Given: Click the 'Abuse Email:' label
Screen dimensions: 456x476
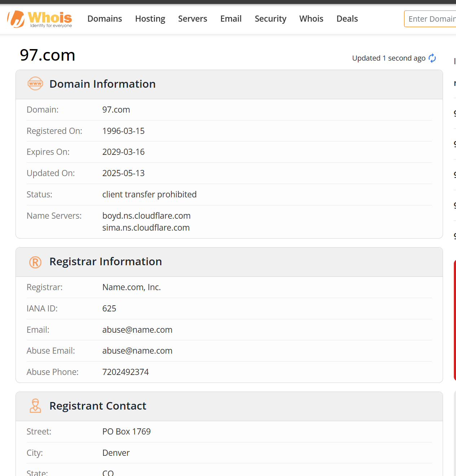Looking at the screenshot, I should click(x=51, y=351).
